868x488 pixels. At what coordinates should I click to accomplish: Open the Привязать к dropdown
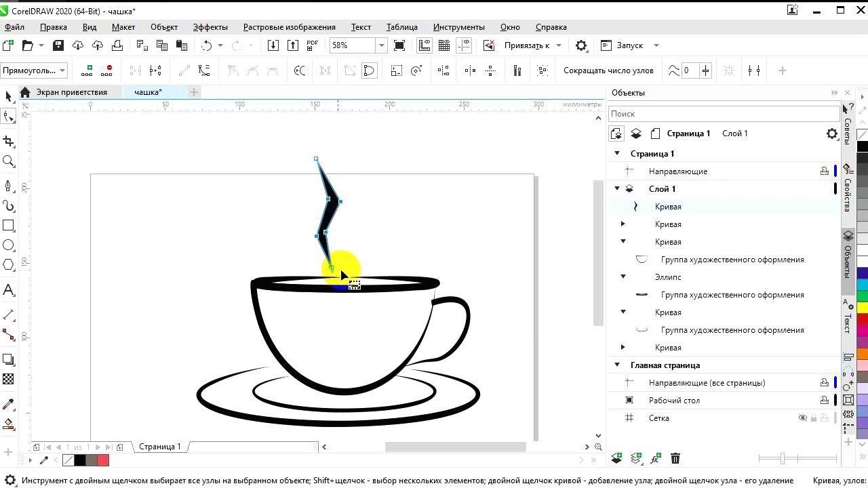(558, 45)
